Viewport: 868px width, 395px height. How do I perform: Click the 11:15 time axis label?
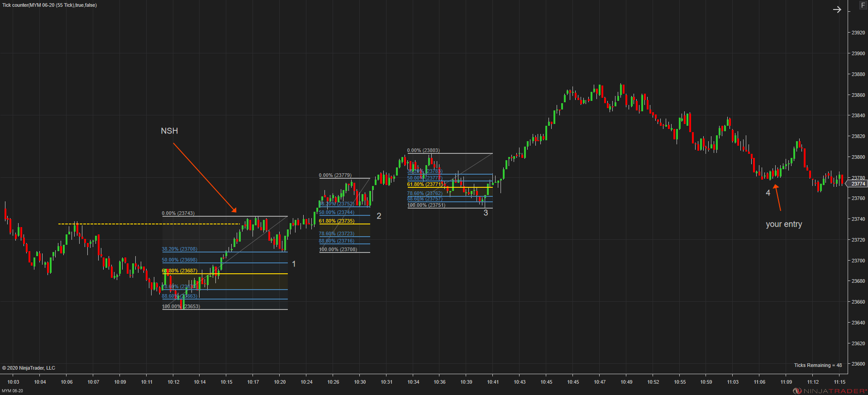pyautogui.click(x=839, y=382)
